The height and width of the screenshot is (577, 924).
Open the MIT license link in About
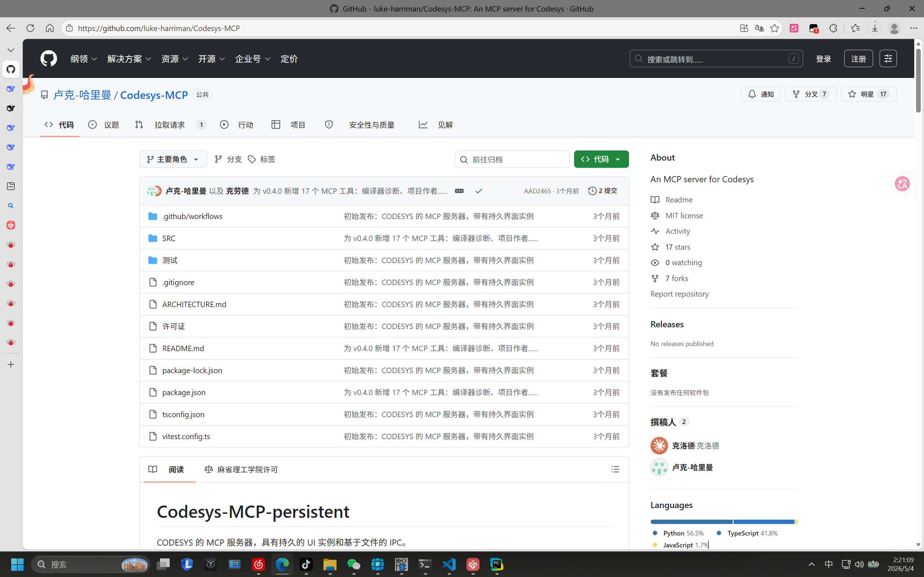(x=684, y=216)
